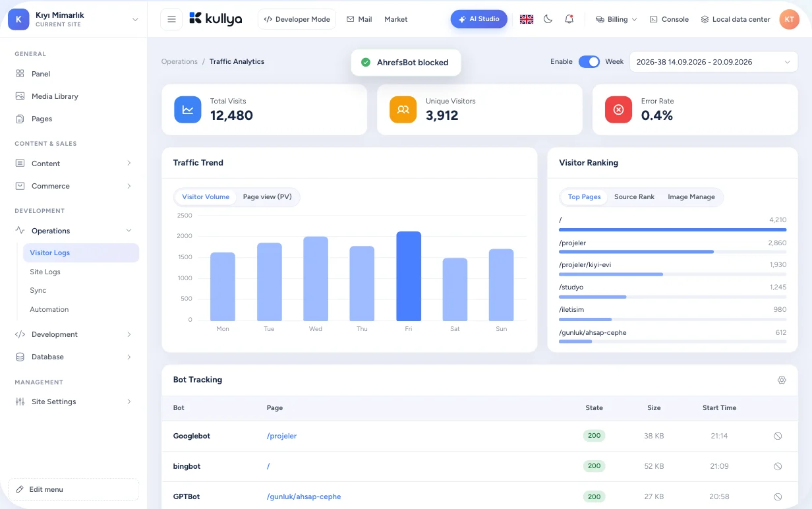Open the week date range dropdown
The width and height of the screenshot is (812, 509).
[x=714, y=62]
